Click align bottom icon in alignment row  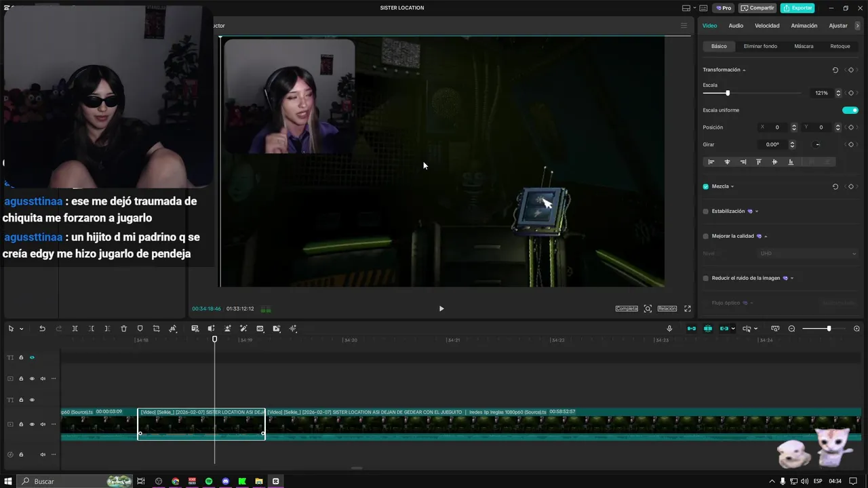coord(791,162)
